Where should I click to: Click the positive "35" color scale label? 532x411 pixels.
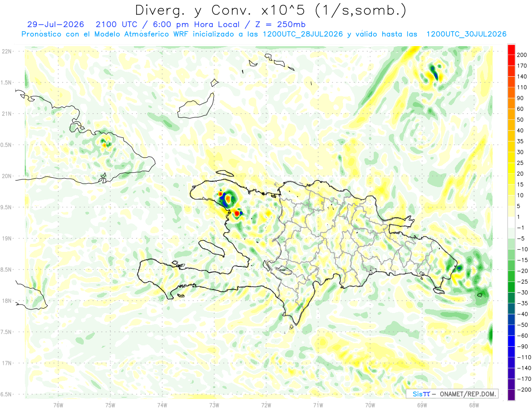520,141
